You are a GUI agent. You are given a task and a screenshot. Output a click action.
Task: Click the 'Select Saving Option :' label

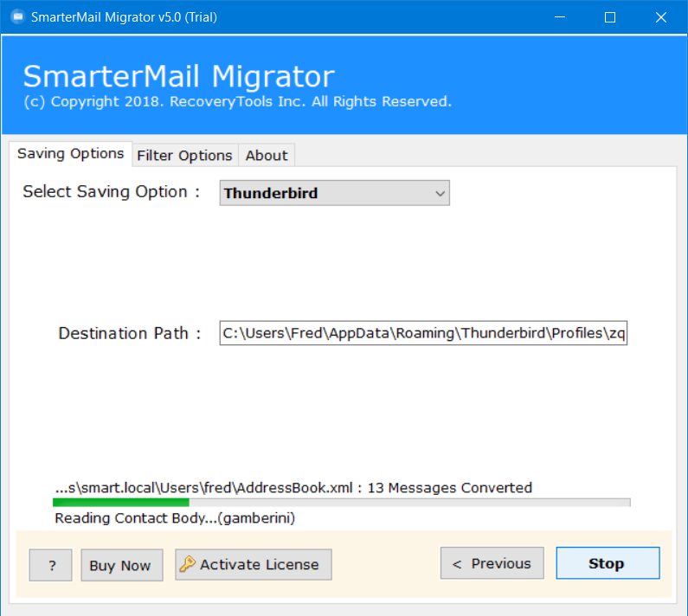click(x=112, y=192)
